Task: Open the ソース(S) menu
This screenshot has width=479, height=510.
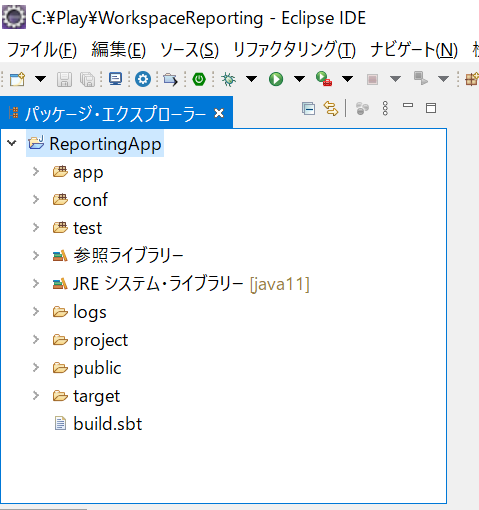Action: pyautogui.click(x=189, y=50)
